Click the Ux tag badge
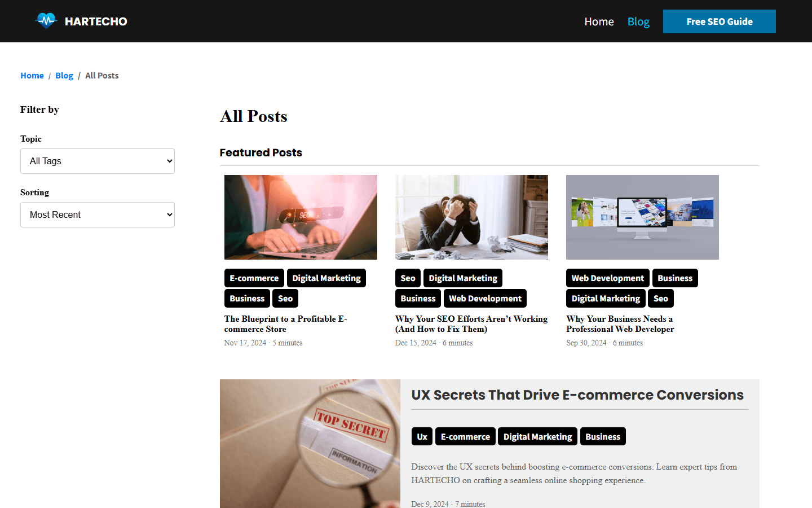 (422, 436)
